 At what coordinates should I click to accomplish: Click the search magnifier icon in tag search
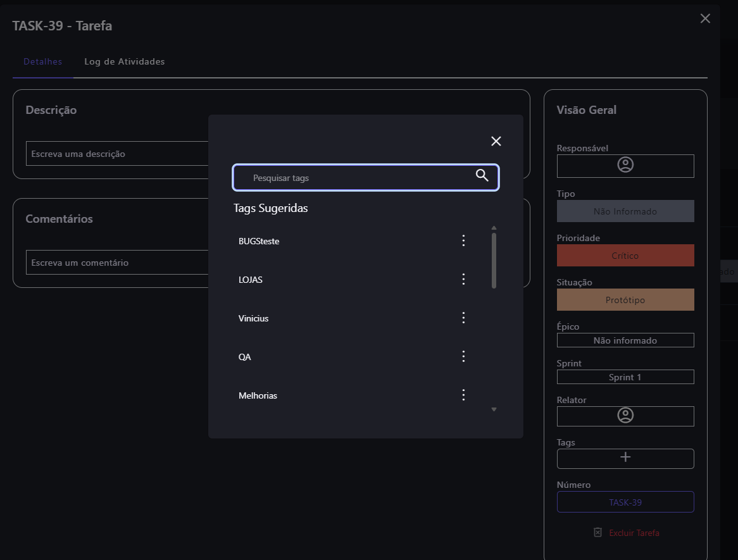coord(482,176)
